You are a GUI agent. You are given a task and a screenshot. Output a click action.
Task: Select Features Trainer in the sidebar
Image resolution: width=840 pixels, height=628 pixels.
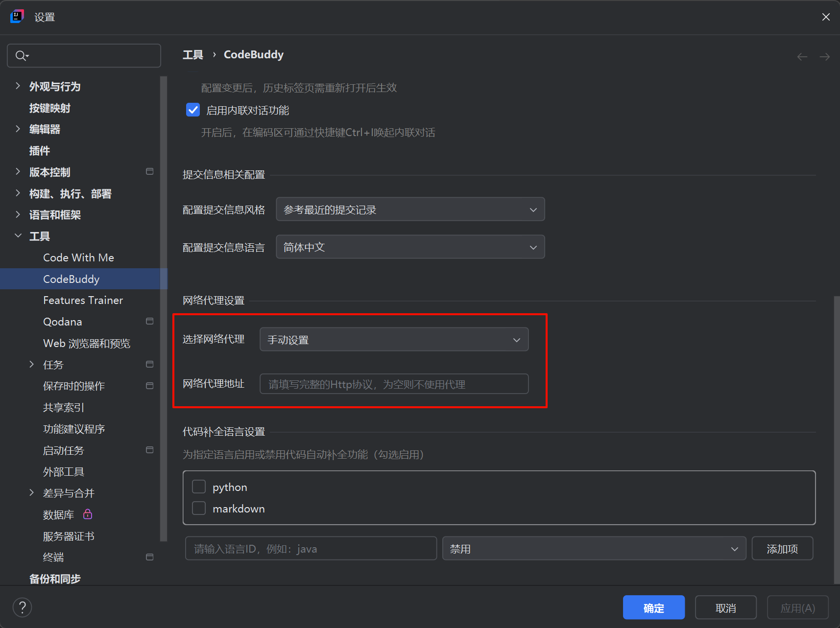(83, 300)
